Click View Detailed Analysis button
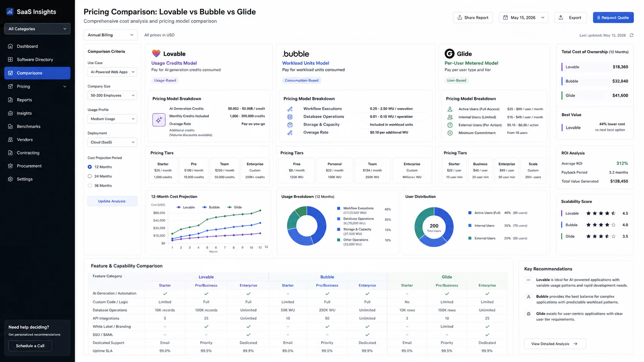Image resolution: width=644 pixels, height=362 pixels. 555,344
